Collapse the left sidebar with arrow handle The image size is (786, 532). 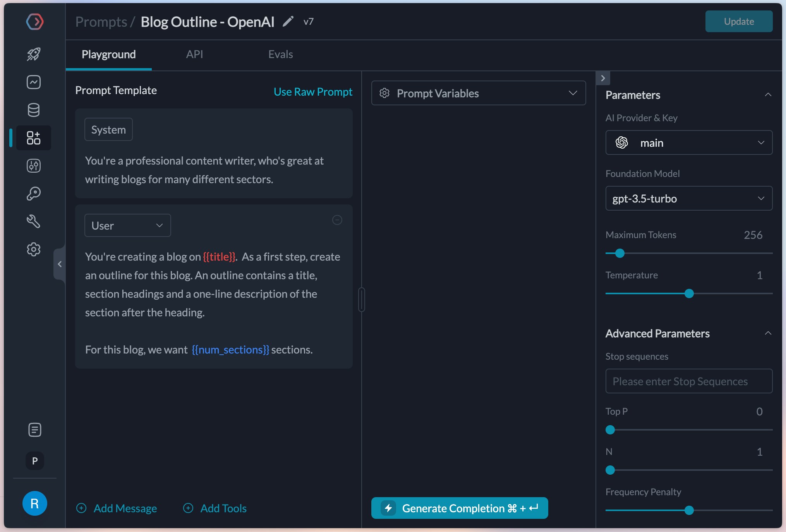(x=60, y=264)
